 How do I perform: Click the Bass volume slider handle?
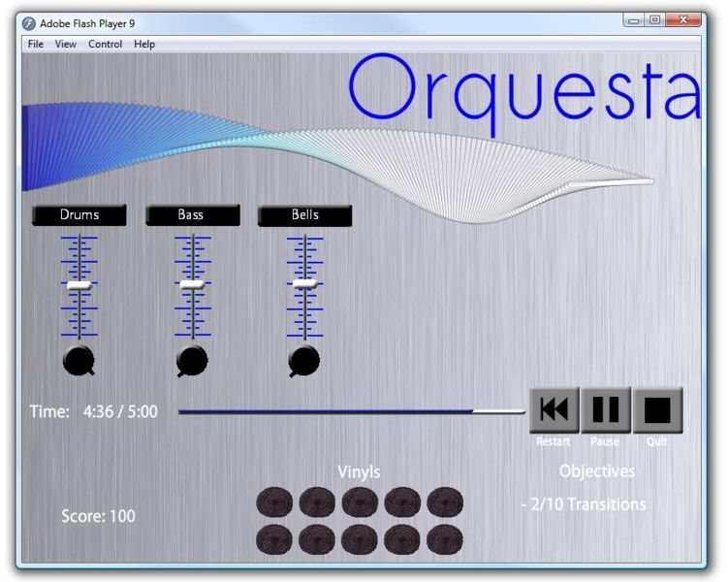pyautogui.click(x=192, y=285)
